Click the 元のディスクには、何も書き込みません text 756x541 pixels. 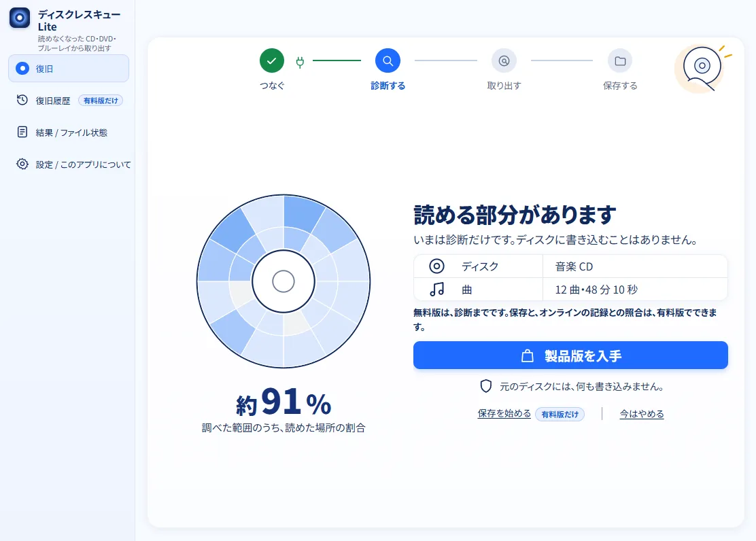coord(582,386)
